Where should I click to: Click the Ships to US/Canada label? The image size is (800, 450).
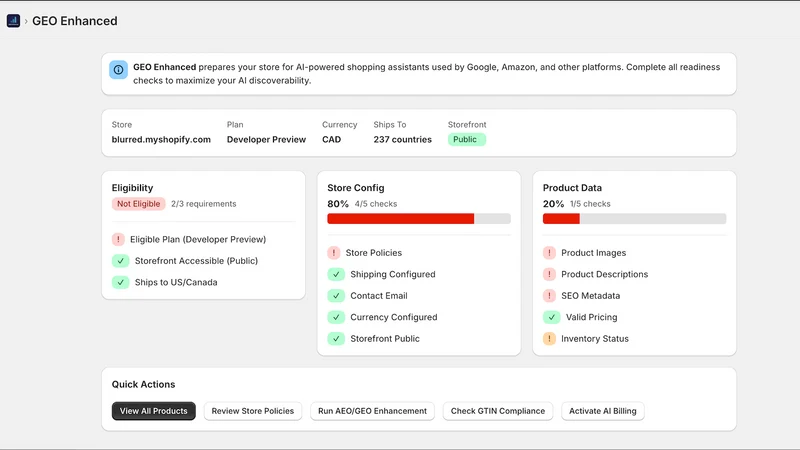(176, 282)
